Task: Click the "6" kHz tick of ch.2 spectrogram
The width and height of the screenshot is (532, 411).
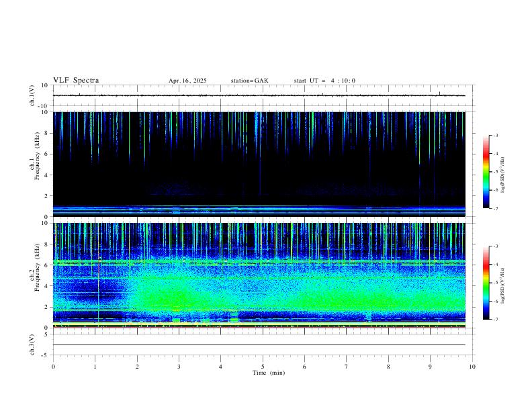Action: pyautogui.click(x=47, y=265)
